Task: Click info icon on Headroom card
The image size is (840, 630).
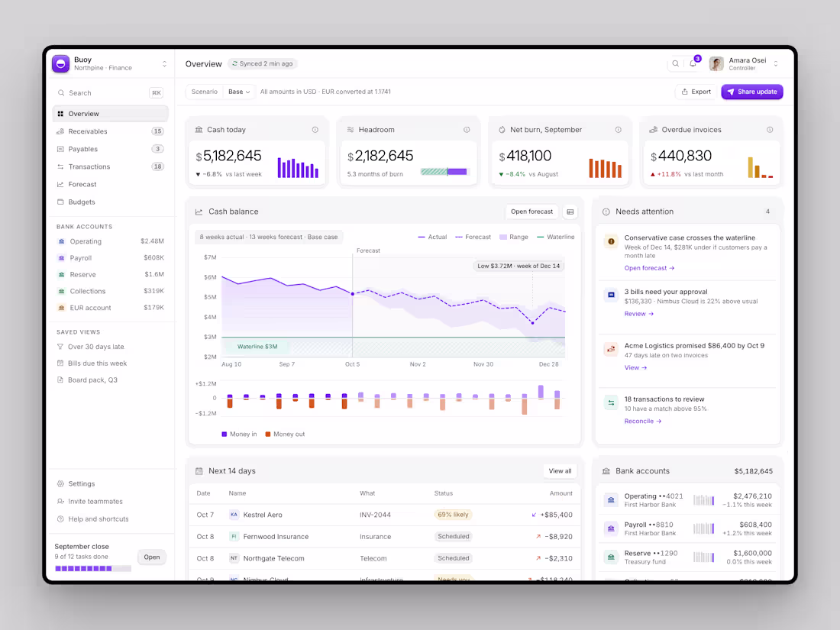Action: pyautogui.click(x=467, y=130)
